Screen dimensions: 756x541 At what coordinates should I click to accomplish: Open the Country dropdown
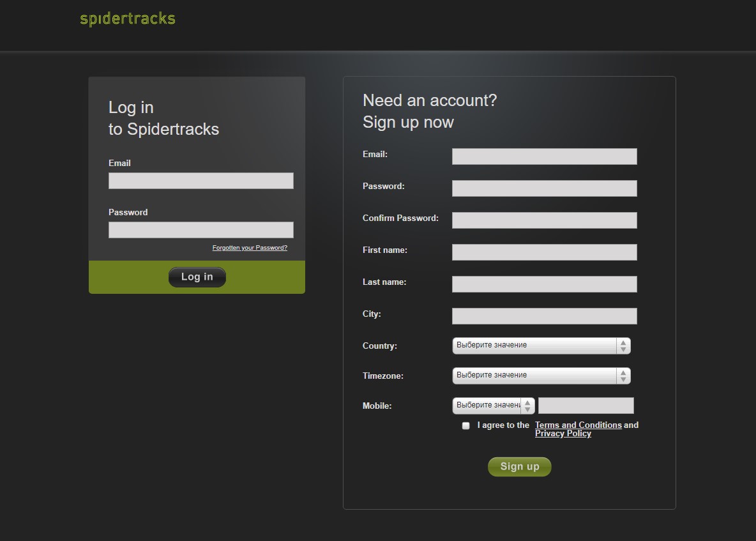(541, 346)
